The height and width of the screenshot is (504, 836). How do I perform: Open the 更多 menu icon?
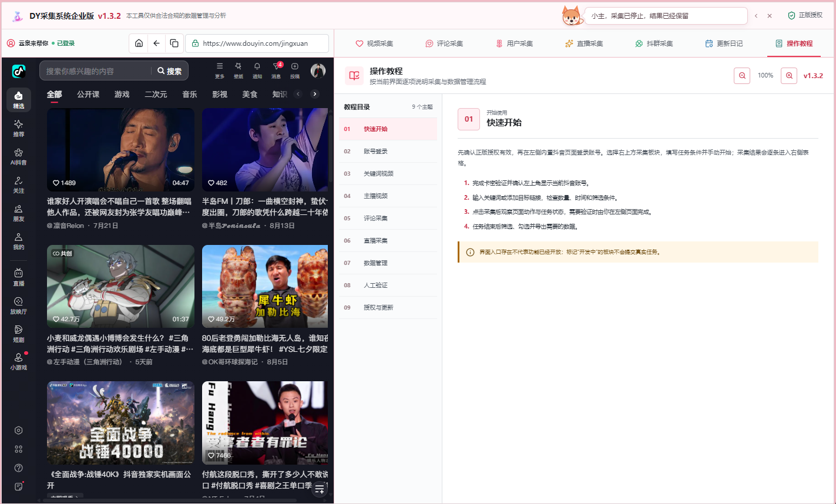click(x=220, y=70)
